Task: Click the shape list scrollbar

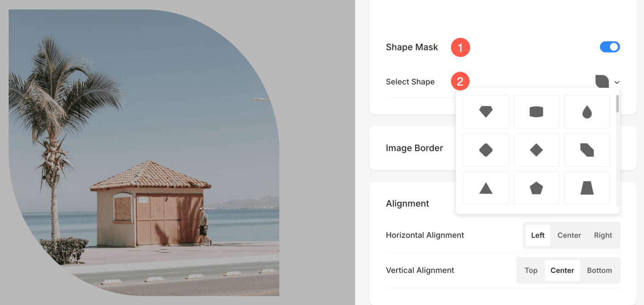Action: 617,104
